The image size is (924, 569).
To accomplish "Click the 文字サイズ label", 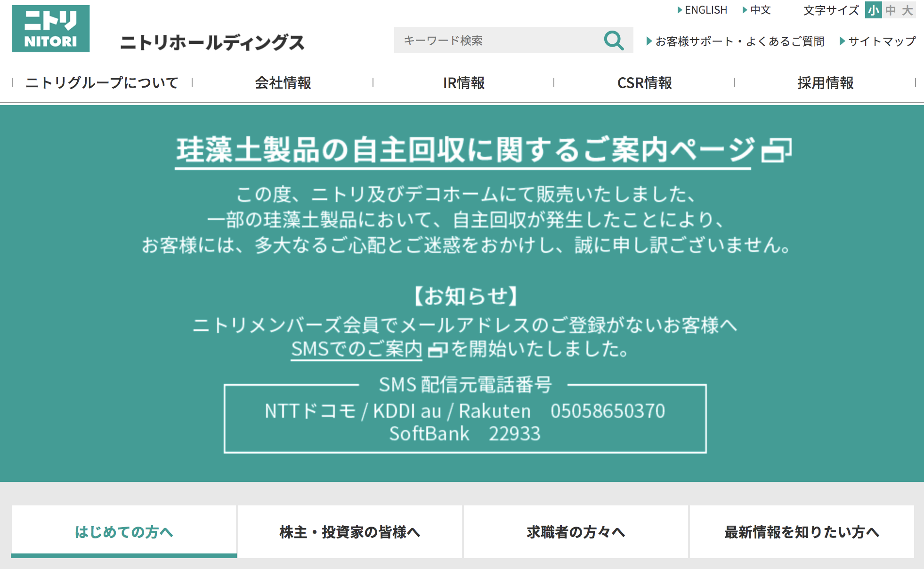I will coord(831,10).
